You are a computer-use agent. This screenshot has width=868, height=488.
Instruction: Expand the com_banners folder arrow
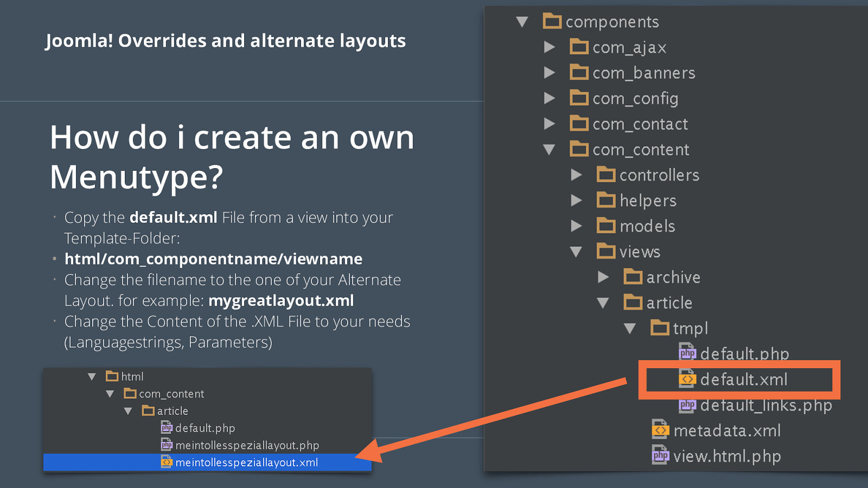(550, 73)
